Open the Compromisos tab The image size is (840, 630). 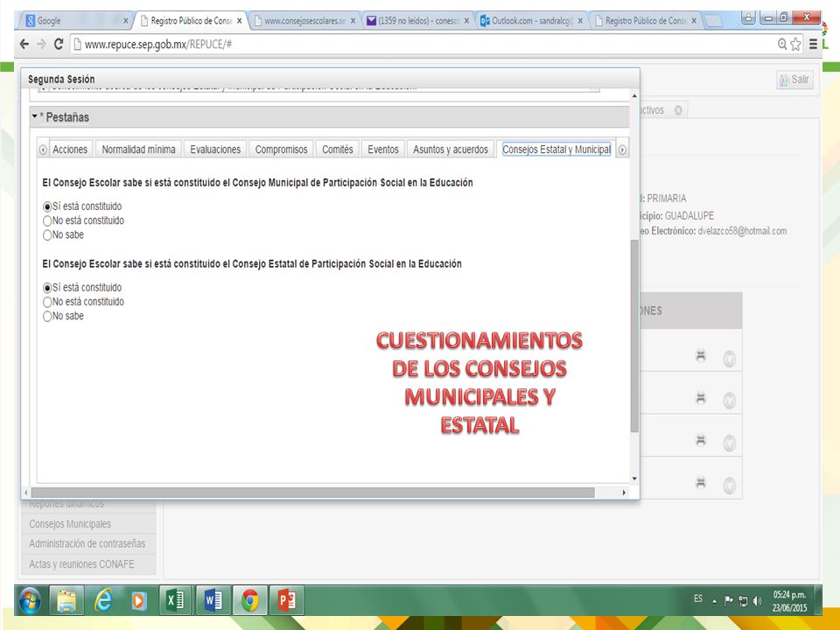pos(281,150)
